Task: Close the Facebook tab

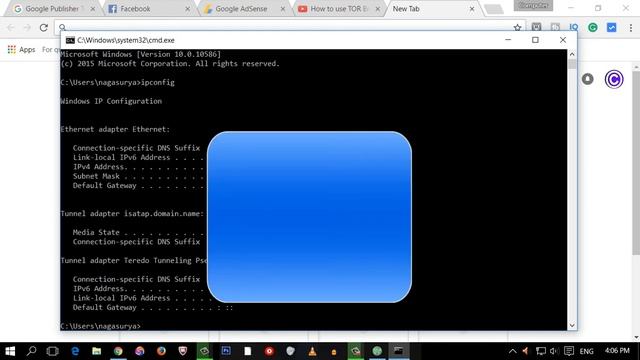Action: [187, 9]
